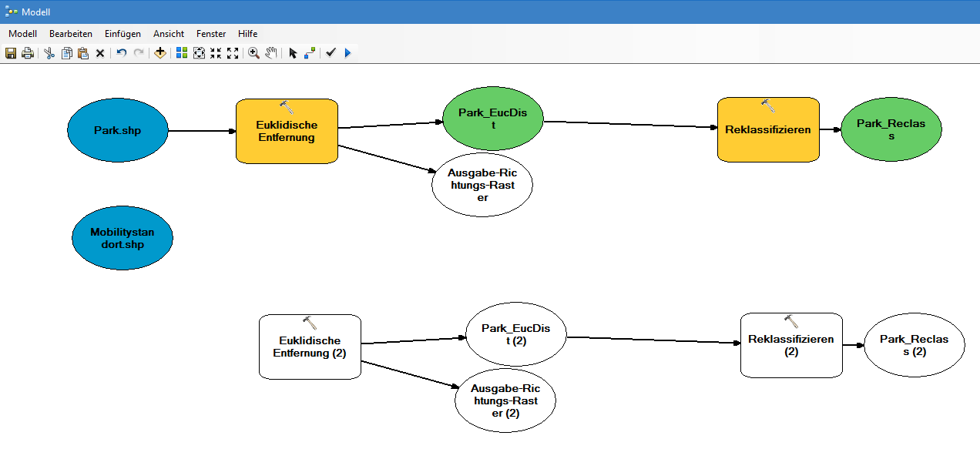Open the Hilfe menu
This screenshot has width=980, height=449.
point(248,34)
